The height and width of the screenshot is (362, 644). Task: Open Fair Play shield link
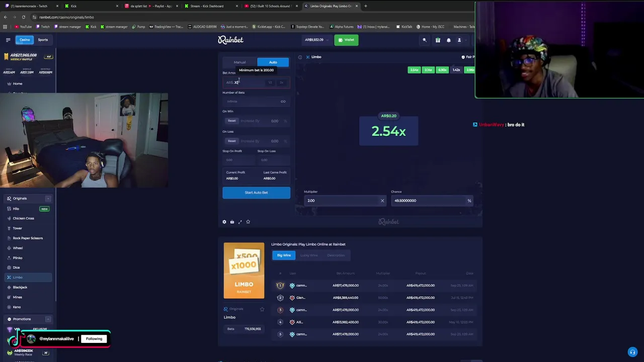468,57
